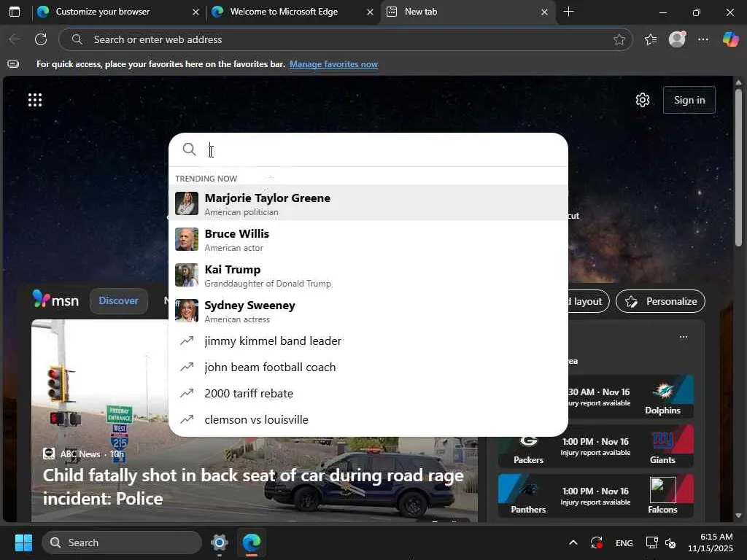Image resolution: width=747 pixels, height=560 pixels.
Task: Open the tab actions menu icon
Action: coord(15,12)
